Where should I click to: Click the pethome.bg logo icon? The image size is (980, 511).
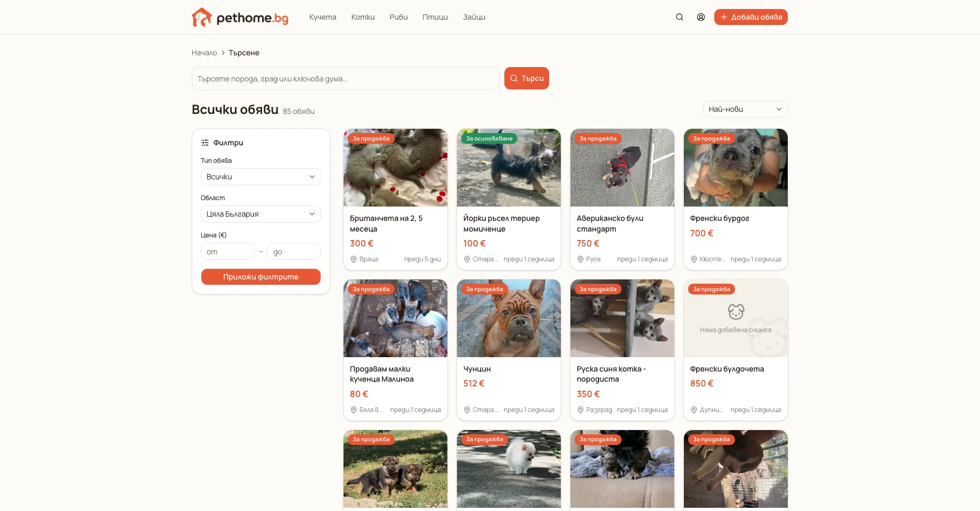point(202,17)
